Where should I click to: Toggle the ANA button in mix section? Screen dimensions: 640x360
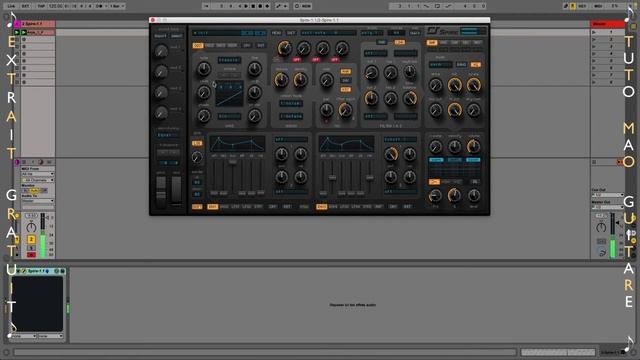point(346,71)
